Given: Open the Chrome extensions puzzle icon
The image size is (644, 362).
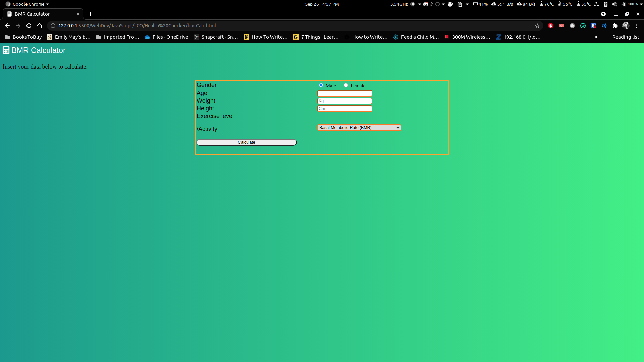Looking at the screenshot, I should point(615,26).
